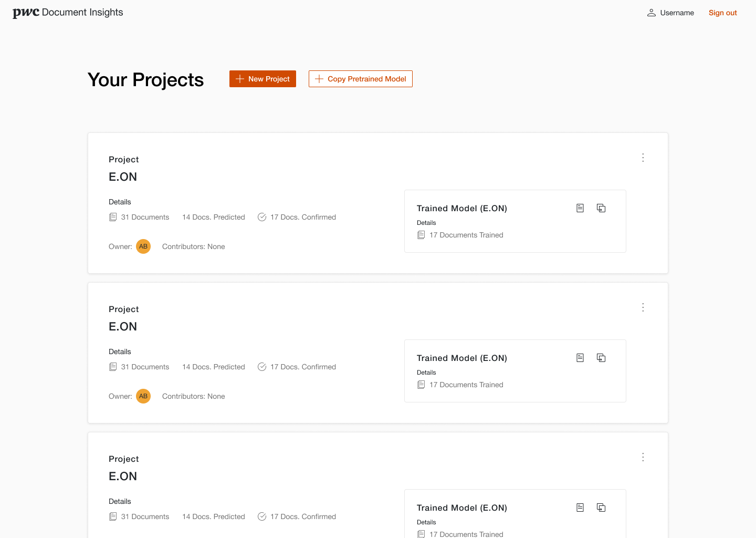The width and height of the screenshot is (756, 538).
Task: Open the Username account label
Action: point(677,13)
